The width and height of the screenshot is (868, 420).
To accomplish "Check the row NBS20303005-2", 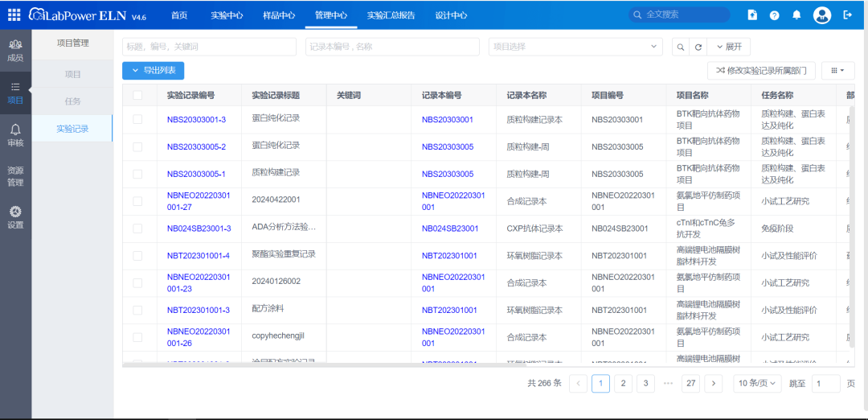I will (x=137, y=146).
